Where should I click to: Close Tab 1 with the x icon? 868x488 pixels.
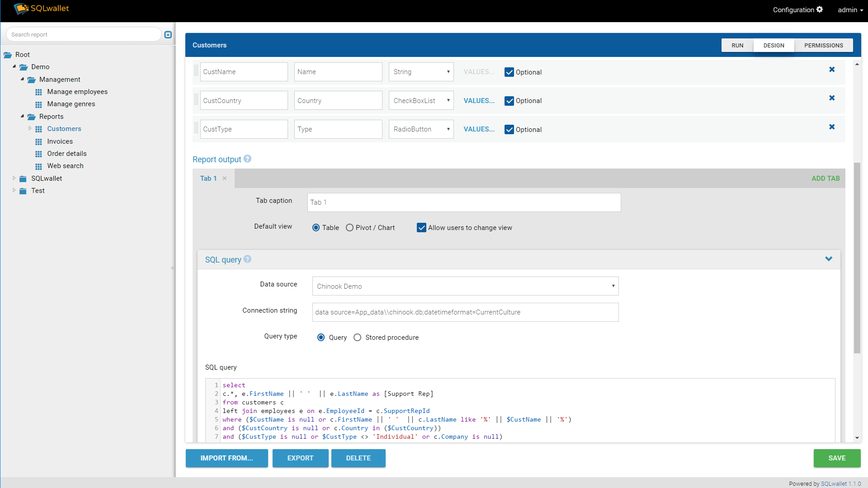225,178
